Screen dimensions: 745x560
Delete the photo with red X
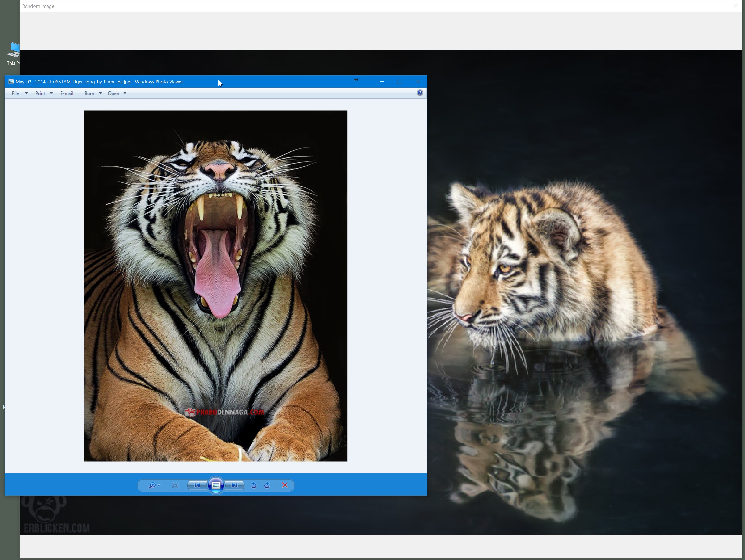(285, 485)
